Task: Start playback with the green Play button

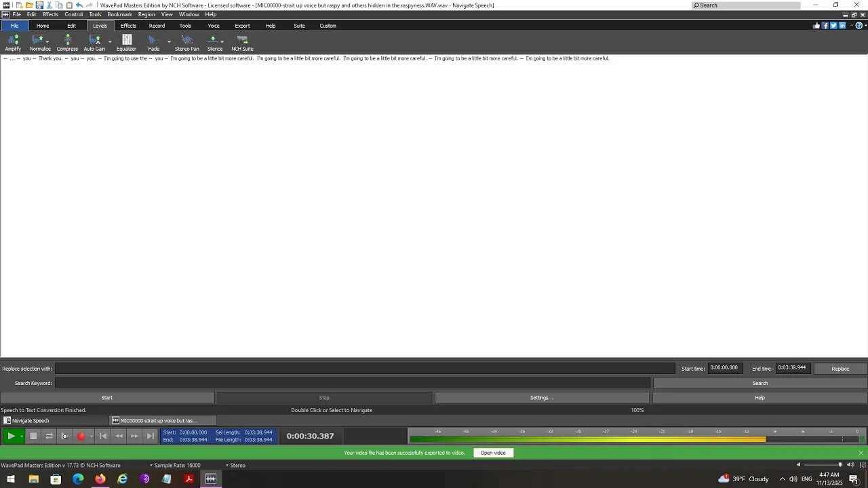Action: (x=11, y=436)
